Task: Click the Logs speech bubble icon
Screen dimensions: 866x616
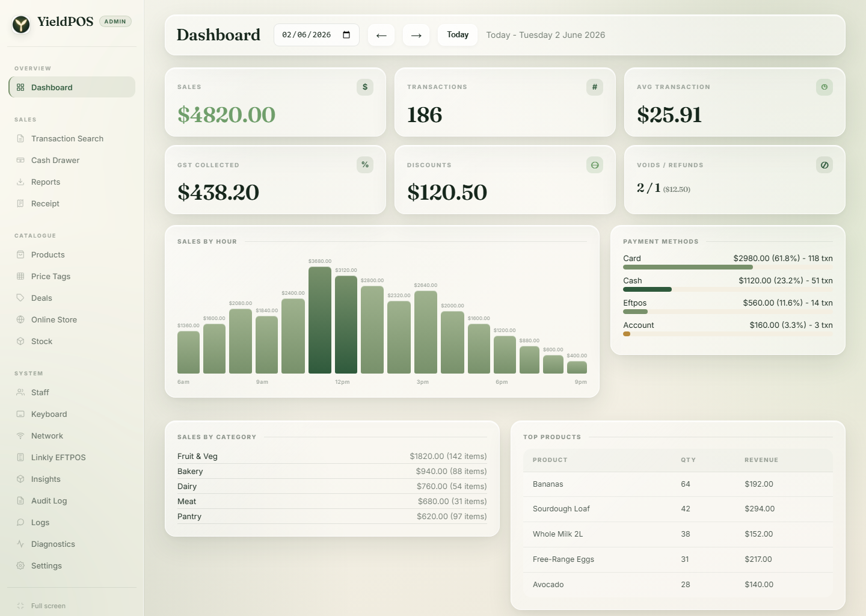Action: coord(20,522)
